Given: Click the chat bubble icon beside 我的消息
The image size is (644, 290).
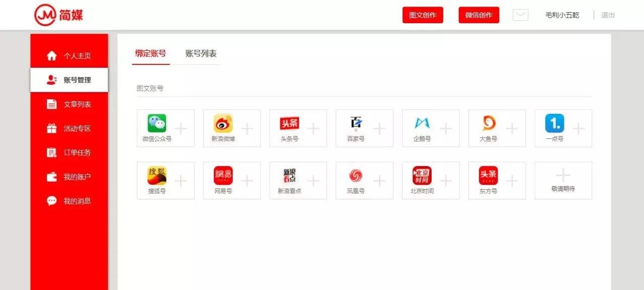Looking at the screenshot, I should pyautogui.click(x=52, y=201).
